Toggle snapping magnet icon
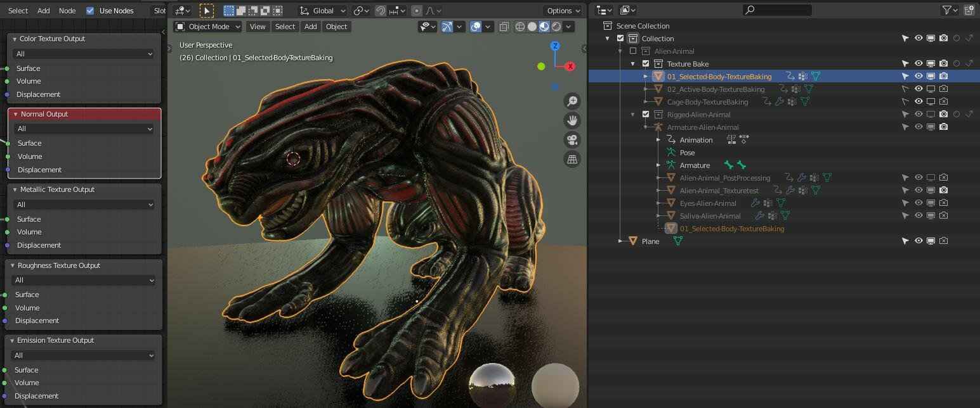The width and height of the screenshot is (980, 408). (x=381, y=11)
